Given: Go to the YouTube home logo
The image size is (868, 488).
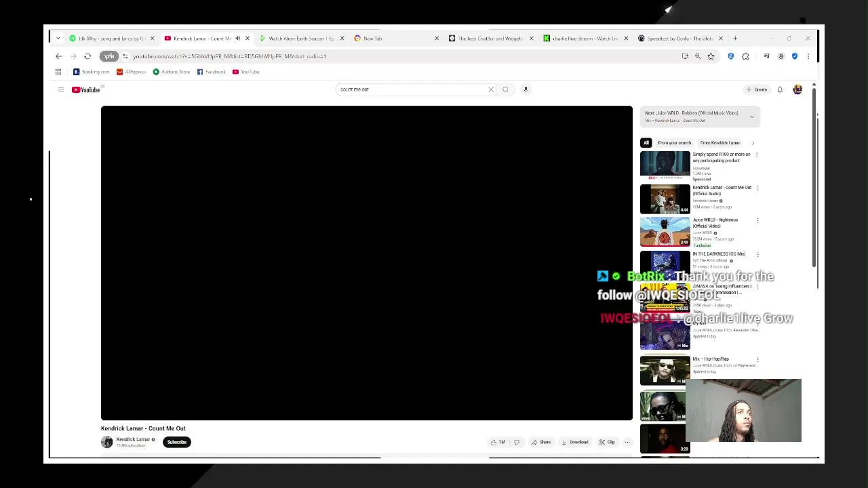Looking at the screenshot, I should pyautogui.click(x=86, y=89).
